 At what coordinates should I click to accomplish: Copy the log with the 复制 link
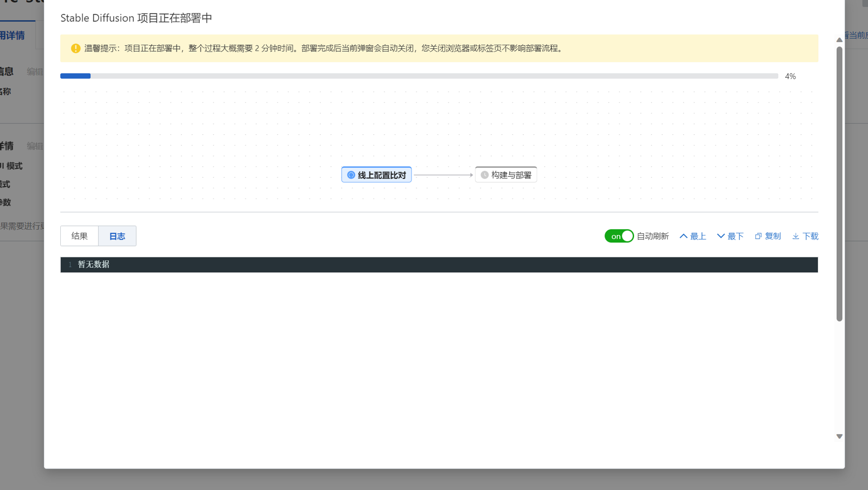point(773,236)
